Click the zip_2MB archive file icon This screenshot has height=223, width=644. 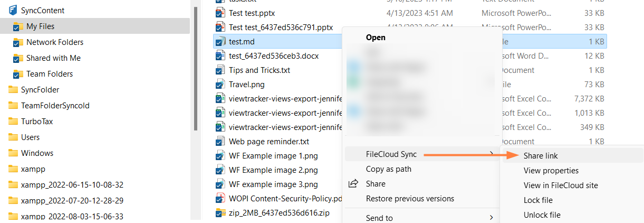click(220, 213)
